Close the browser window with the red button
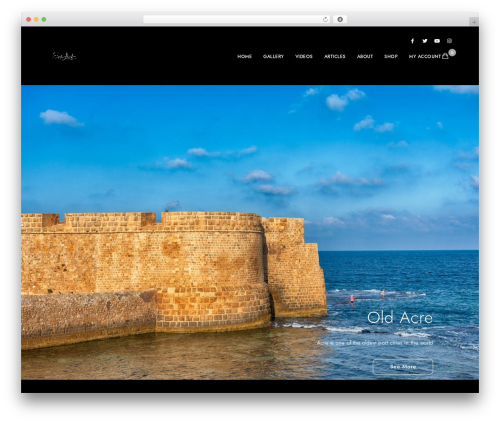Viewport: 500px width, 423px height. (29, 19)
